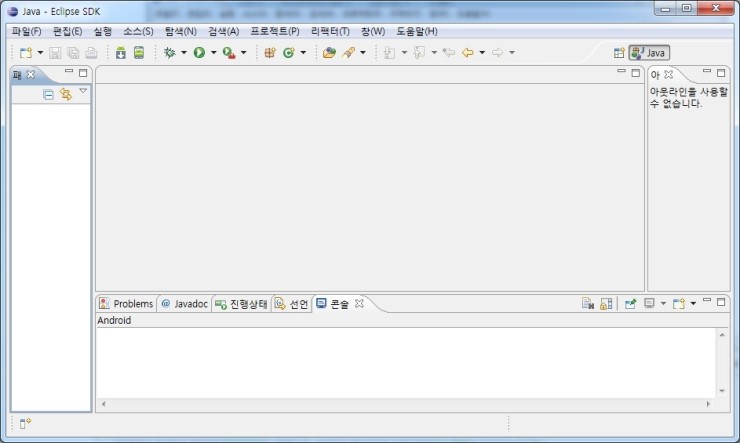Open the Package Explorer view menu triangle

click(x=83, y=92)
